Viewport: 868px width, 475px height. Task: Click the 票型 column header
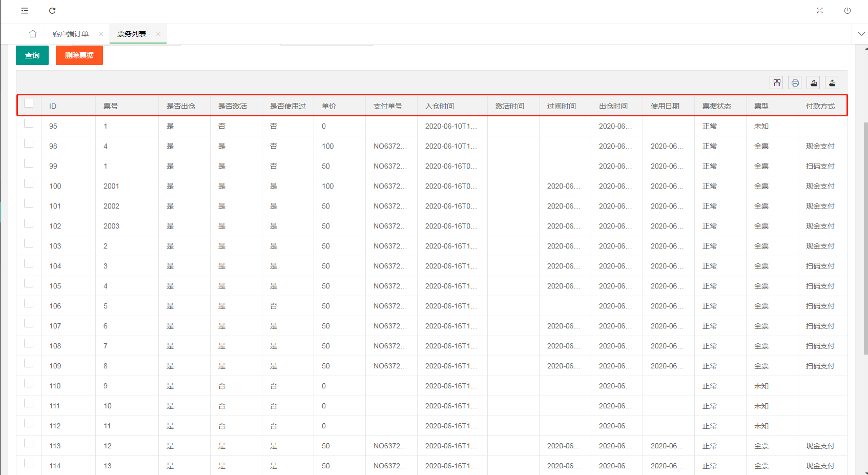click(761, 106)
